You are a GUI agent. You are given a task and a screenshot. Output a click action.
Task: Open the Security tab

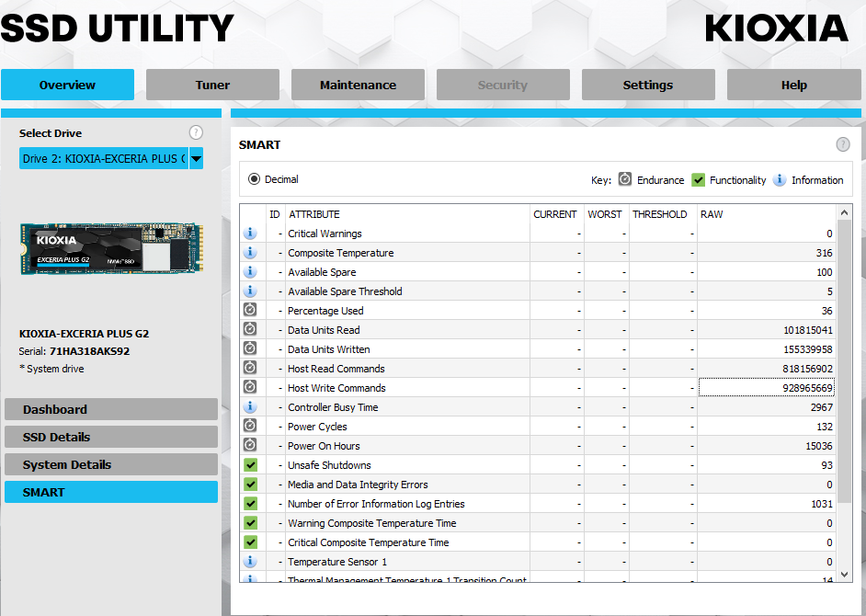point(503,85)
